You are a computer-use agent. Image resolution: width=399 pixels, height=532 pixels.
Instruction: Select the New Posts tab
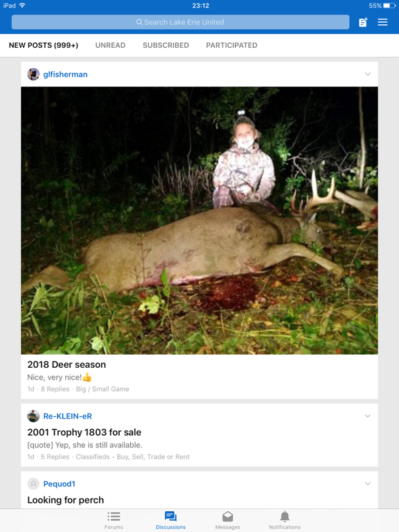click(44, 45)
